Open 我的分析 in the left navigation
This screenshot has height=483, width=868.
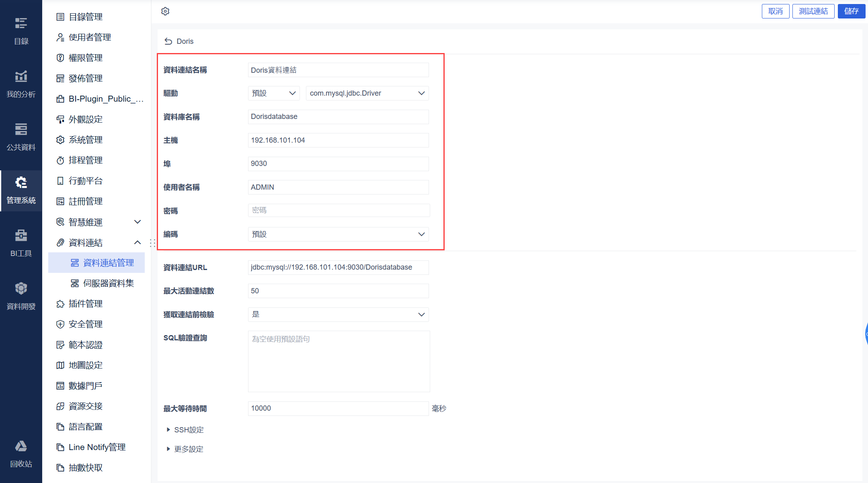click(x=21, y=84)
